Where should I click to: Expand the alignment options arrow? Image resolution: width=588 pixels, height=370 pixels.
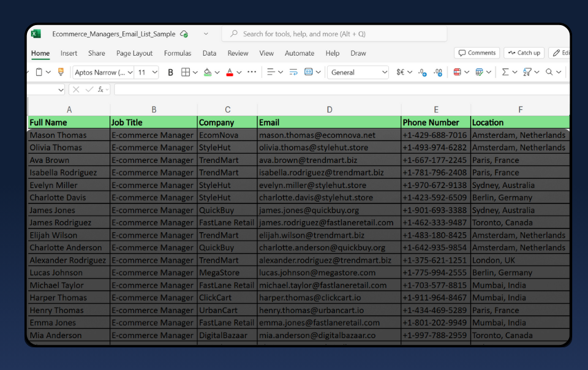[x=280, y=72]
